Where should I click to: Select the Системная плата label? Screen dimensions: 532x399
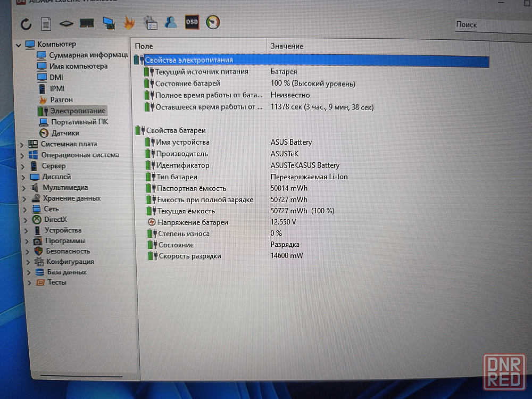[69, 144]
